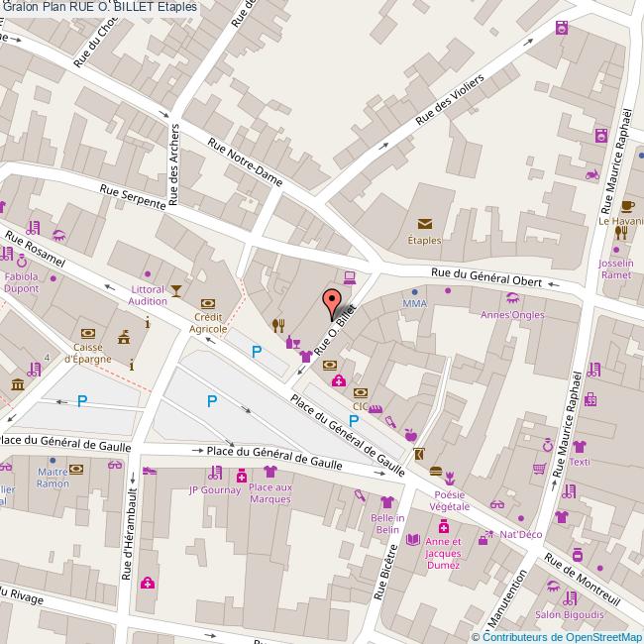
Task: Click the MMA insurance label
Action: 414,304
